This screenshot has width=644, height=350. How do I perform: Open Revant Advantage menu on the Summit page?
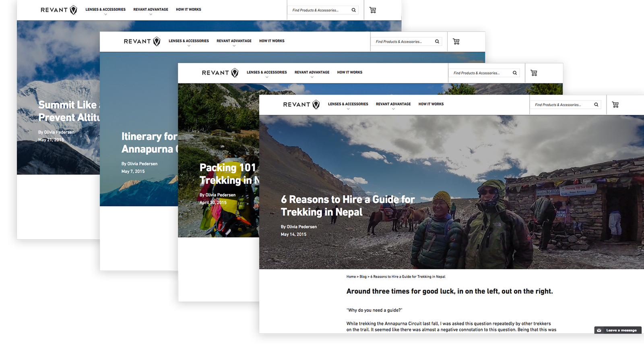click(x=151, y=11)
